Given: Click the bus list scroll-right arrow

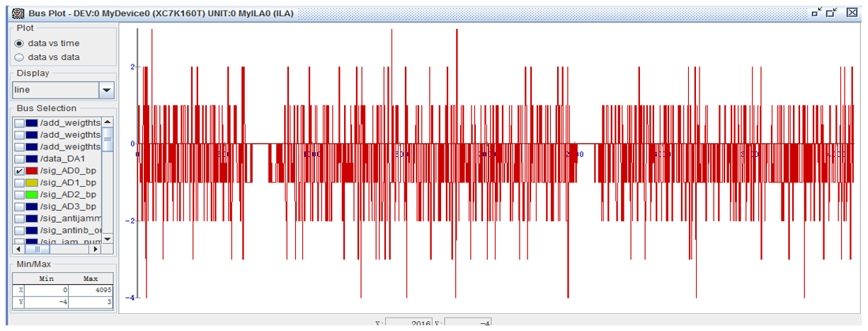Looking at the screenshot, I should 96,249.
